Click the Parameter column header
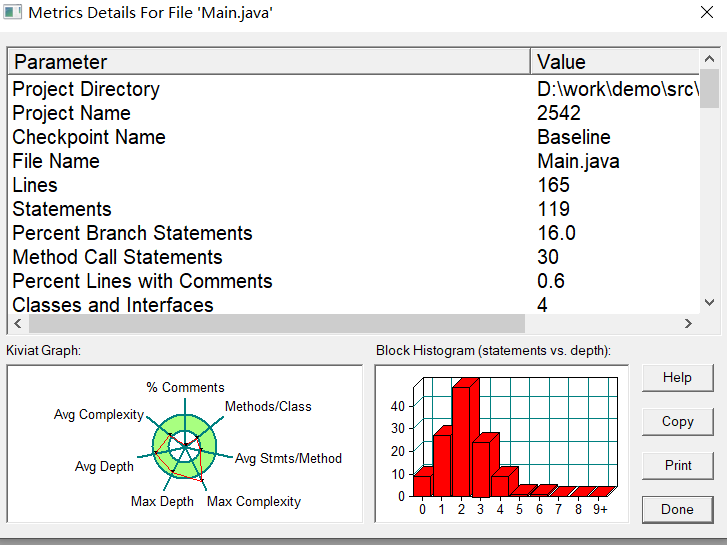This screenshot has width=727, height=545. pyautogui.click(x=269, y=62)
